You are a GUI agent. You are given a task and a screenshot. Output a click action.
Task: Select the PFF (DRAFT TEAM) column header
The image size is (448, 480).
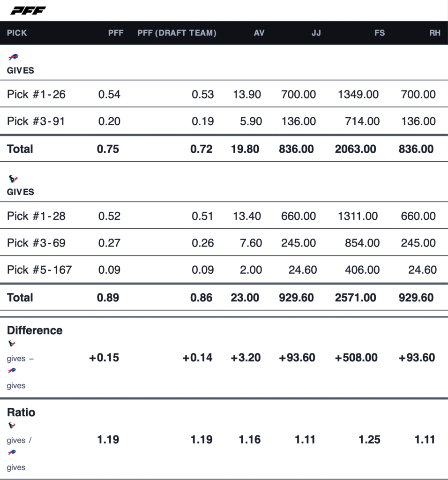177,33
